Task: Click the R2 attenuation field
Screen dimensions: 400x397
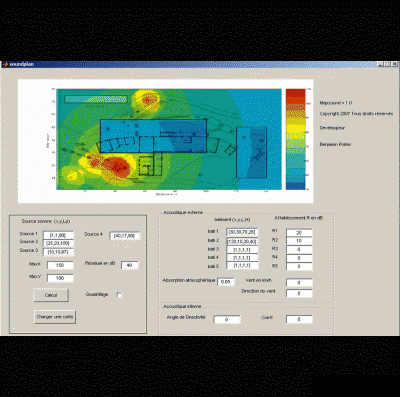Action: 299,241
